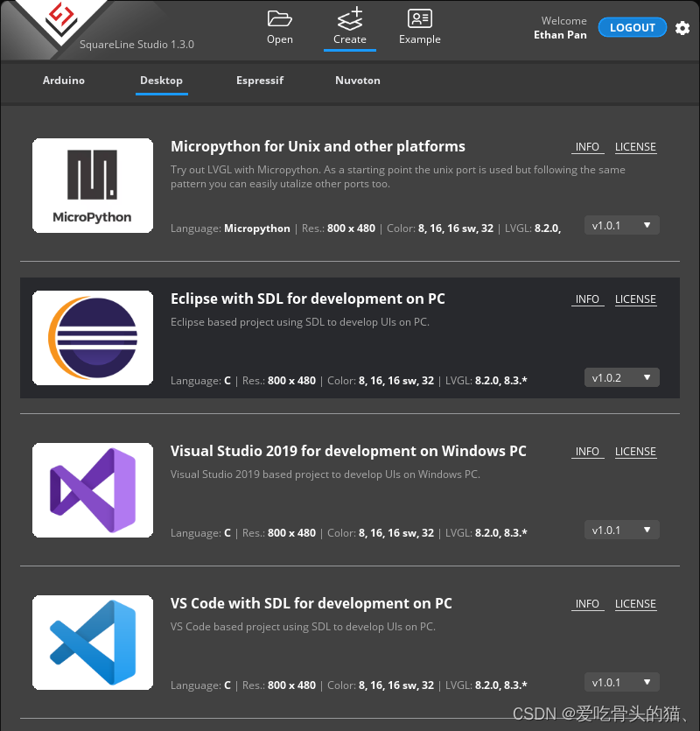This screenshot has height=731, width=700.
Task: View LICENSE for the Eclipse project
Action: (x=635, y=299)
